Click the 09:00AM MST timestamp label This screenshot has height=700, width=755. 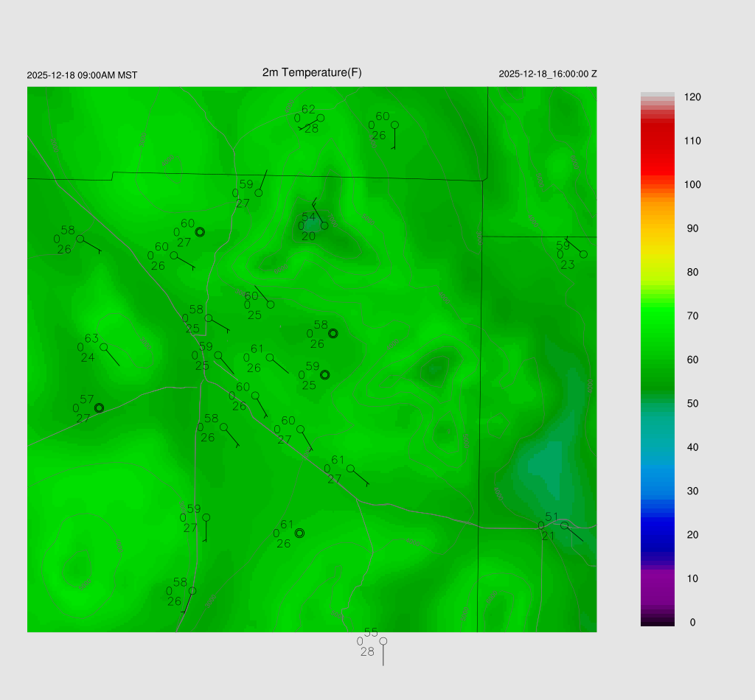[82, 75]
